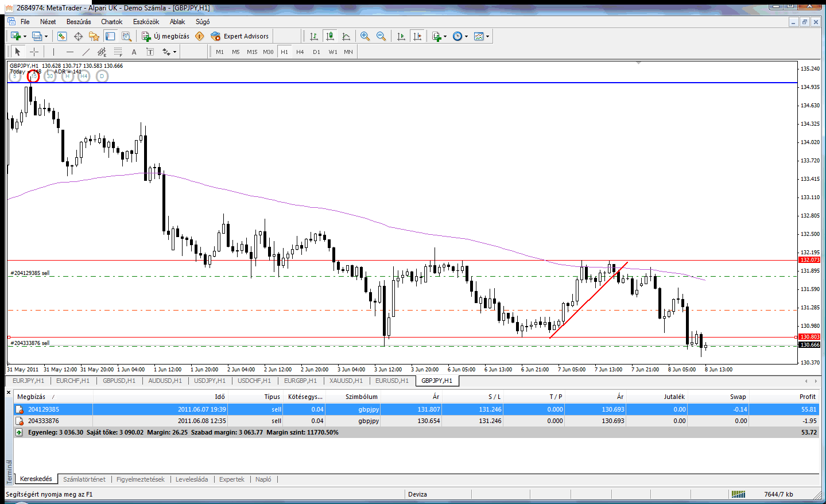826x504 pixels.
Task: Click the Új megbízás button
Action: pyautogui.click(x=165, y=36)
